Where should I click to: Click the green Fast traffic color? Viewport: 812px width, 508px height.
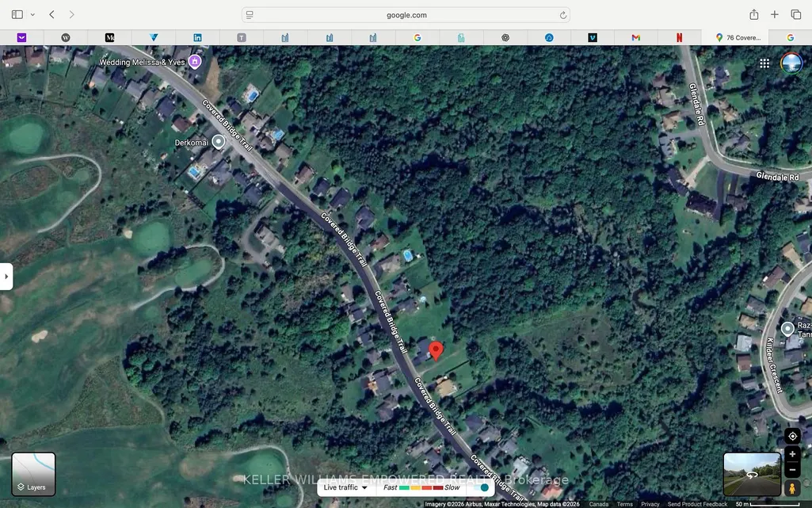click(x=405, y=487)
